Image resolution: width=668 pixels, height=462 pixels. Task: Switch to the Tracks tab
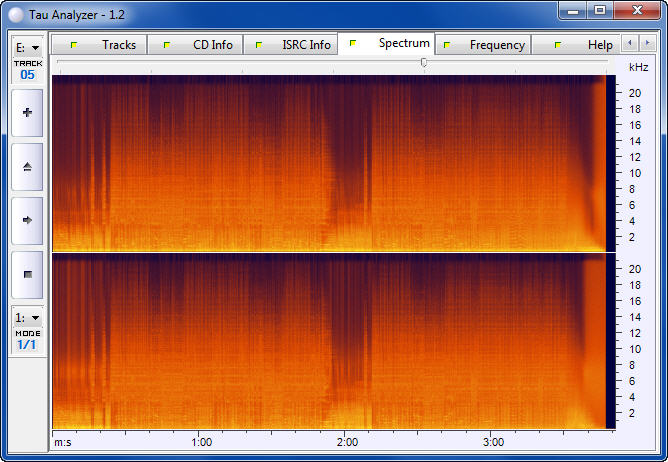coord(108,45)
